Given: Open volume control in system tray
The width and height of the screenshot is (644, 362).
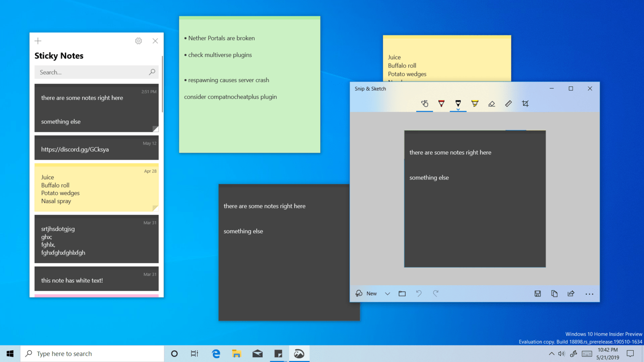Looking at the screenshot, I should (x=561, y=354).
